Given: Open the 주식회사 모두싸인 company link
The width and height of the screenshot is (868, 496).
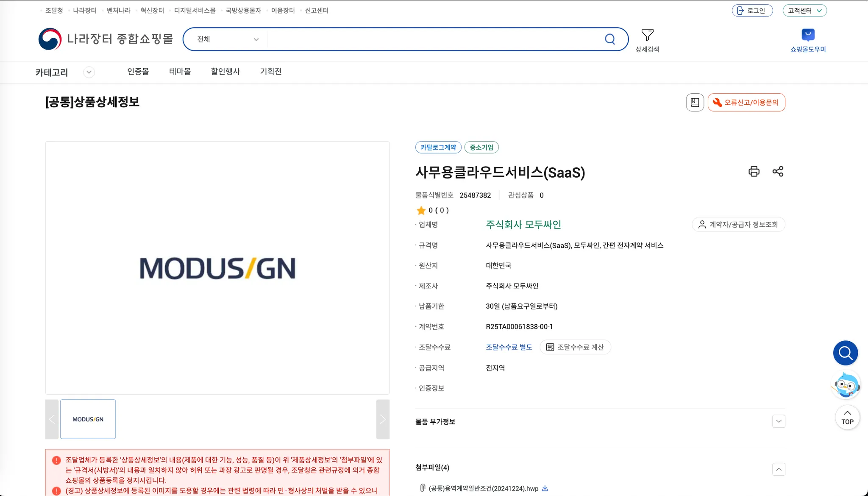Looking at the screenshot, I should (x=523, y=225).
